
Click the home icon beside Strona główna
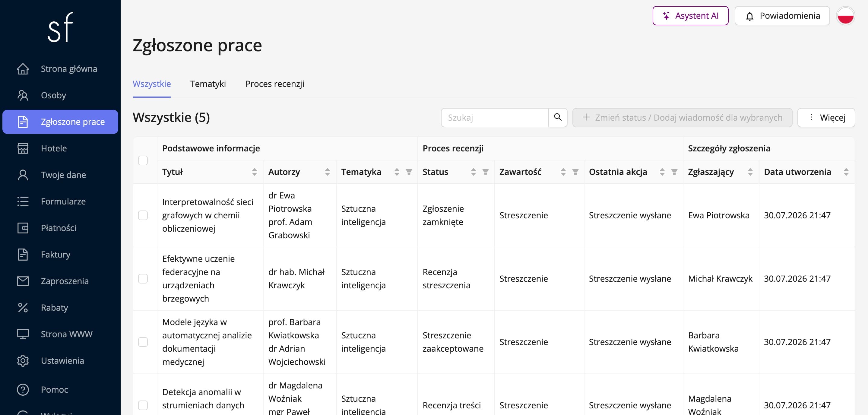[x=23, y=69]
